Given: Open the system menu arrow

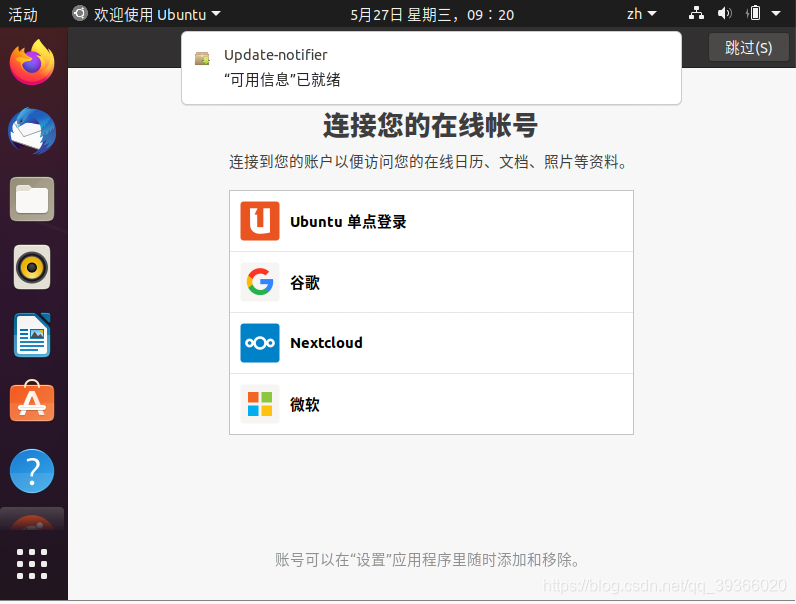Looking at the screenshot, I should point(776,14).
